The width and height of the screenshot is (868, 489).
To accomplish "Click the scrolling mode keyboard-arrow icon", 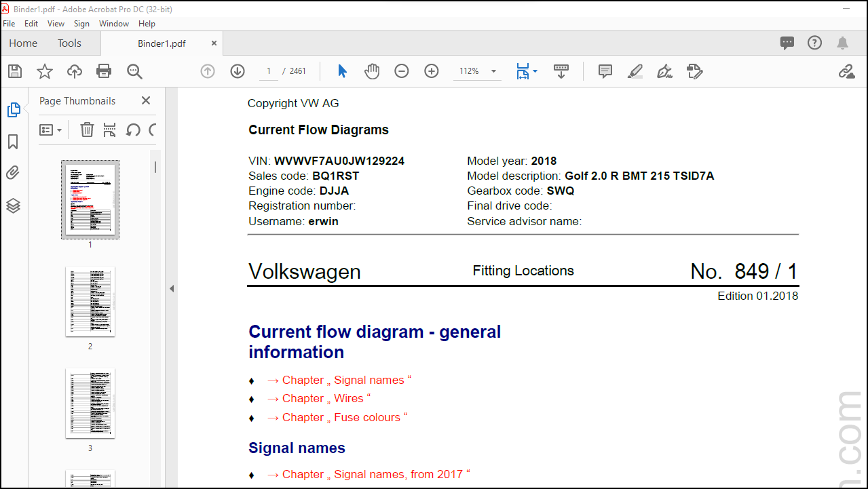I will (x=561, y=71).
